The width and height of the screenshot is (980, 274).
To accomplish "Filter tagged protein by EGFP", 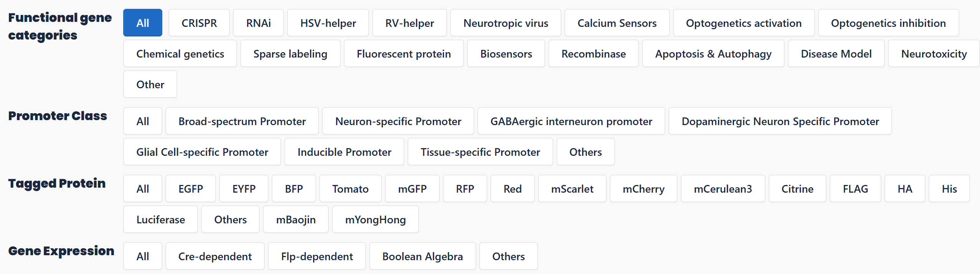I will pos(190,189).
